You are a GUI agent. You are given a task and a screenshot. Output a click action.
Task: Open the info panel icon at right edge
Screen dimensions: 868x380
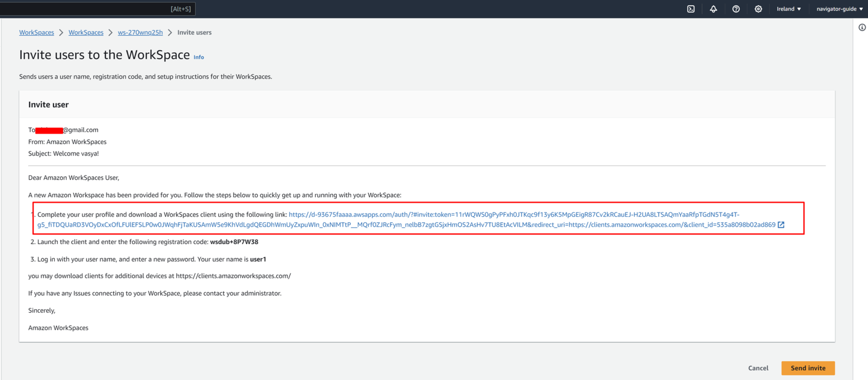coord(862,27)
